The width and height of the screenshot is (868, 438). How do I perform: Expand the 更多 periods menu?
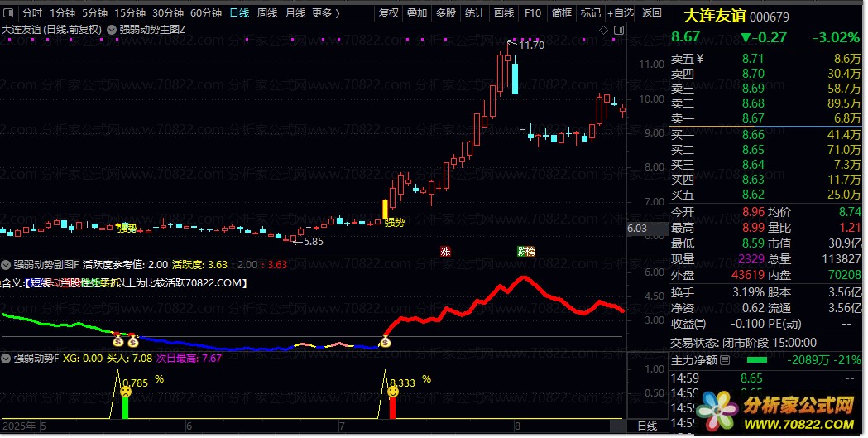coord(325,12)
